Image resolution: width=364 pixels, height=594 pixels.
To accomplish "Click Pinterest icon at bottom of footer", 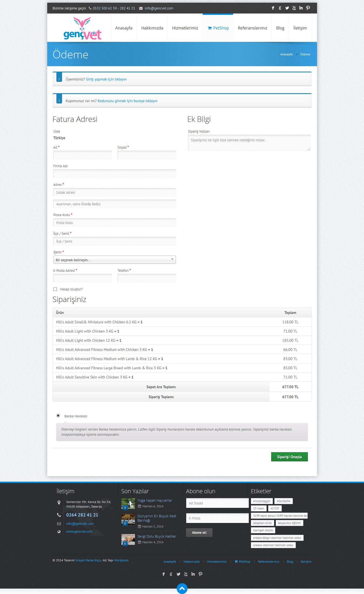I will tap(200, 574).
